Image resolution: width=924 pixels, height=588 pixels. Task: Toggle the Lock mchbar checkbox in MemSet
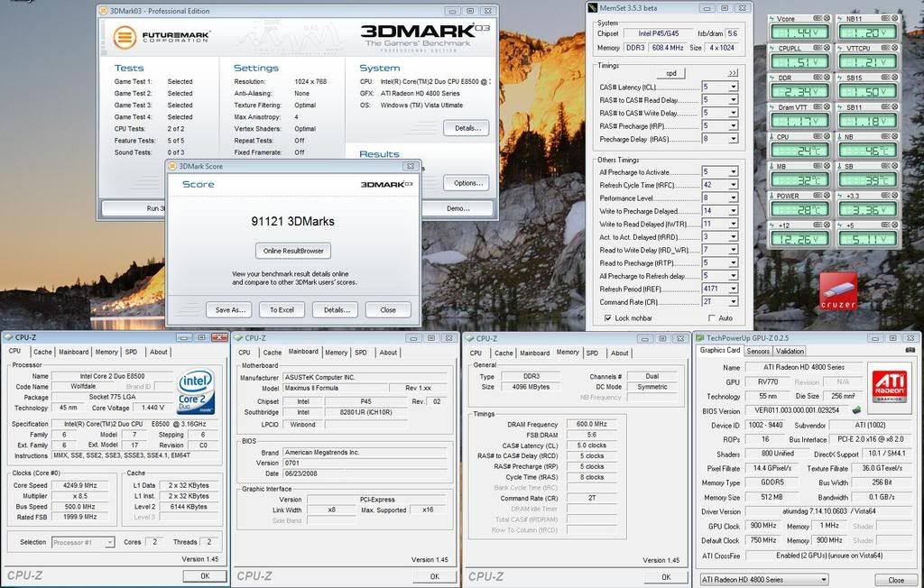coord(607,318)
